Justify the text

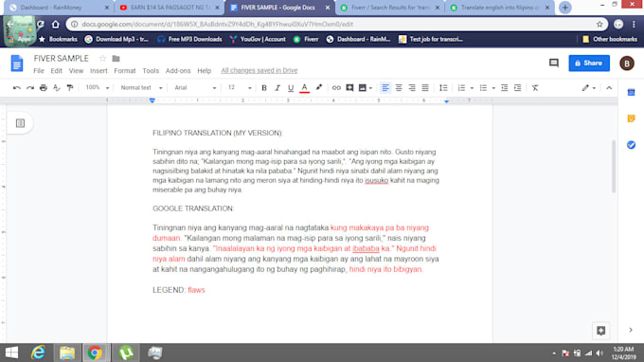point(425,87)
